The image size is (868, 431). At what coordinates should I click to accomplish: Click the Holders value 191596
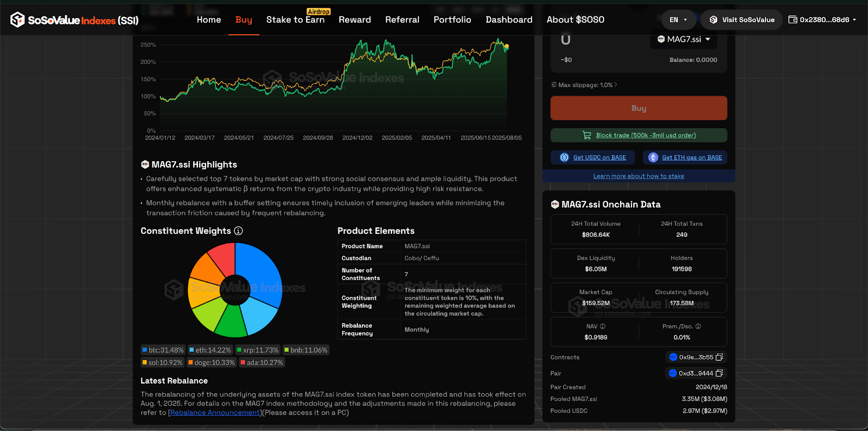[x=681, y=269]
